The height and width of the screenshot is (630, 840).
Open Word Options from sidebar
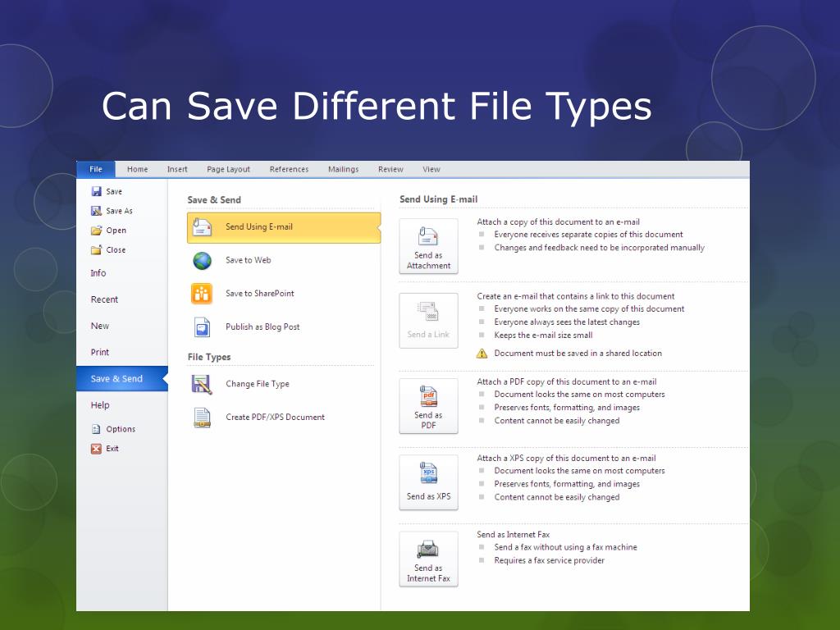(120, 429)
